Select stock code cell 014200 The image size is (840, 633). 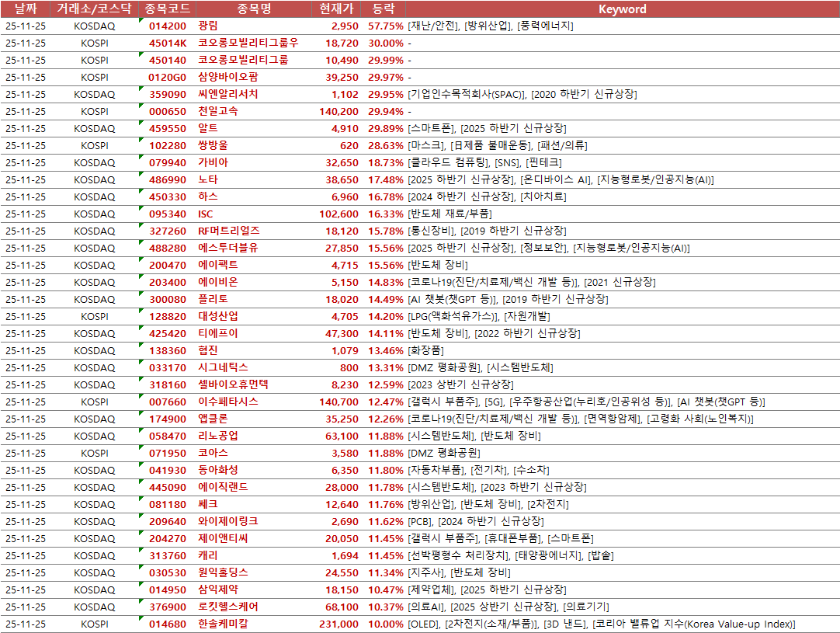coord(168,26)
